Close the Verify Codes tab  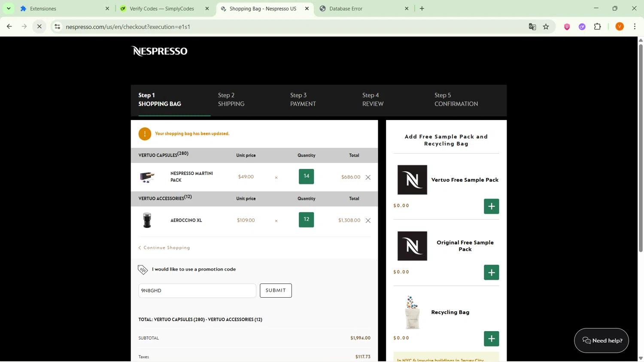click(x=207, y=9)
